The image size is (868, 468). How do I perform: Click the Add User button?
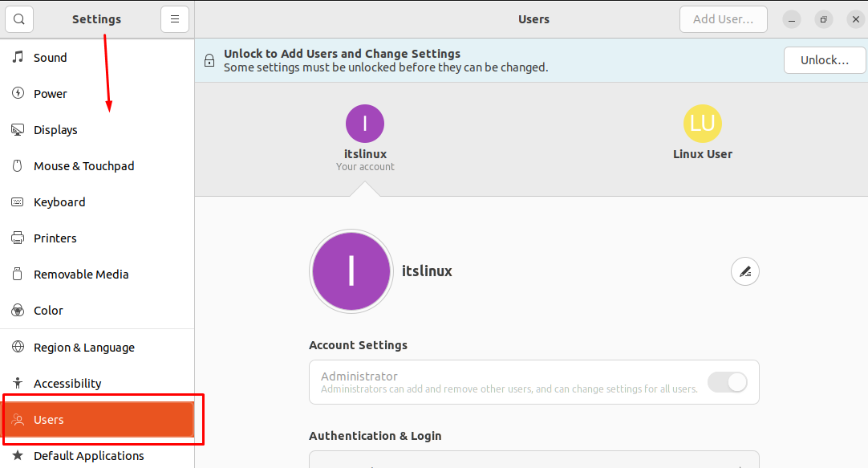pos(723,18)
